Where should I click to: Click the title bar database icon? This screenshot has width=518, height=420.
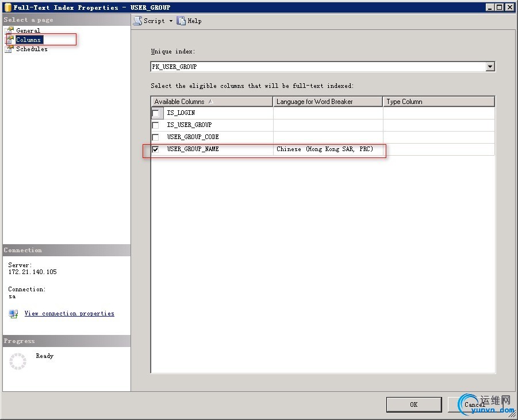coord(8,7)
